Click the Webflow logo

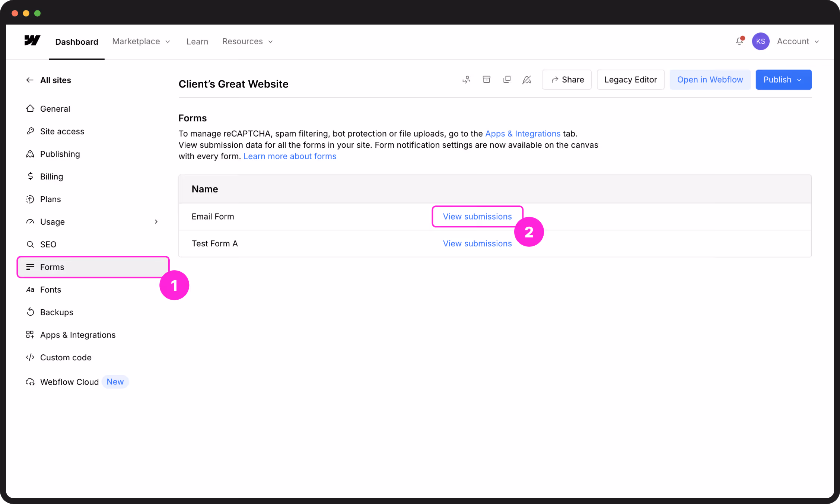32,41
